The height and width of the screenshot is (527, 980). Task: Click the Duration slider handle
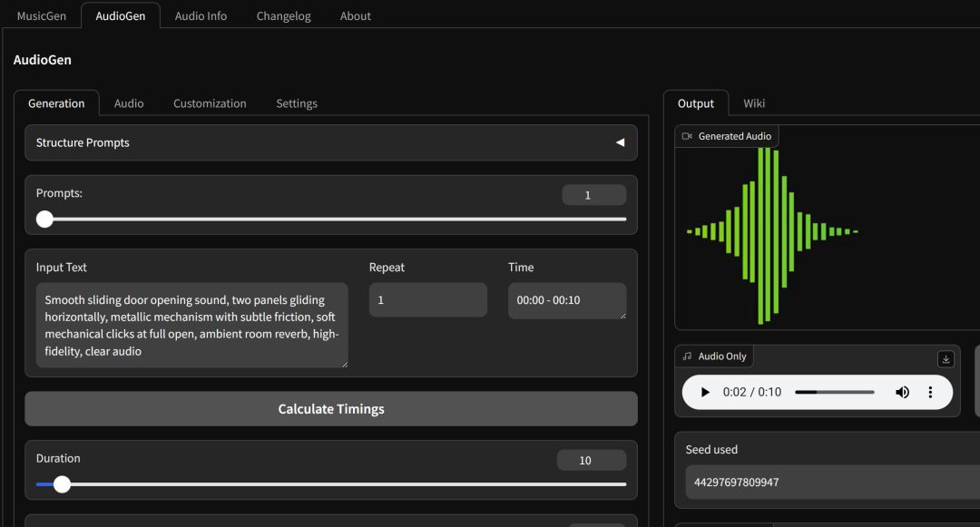tap(62, 484)
